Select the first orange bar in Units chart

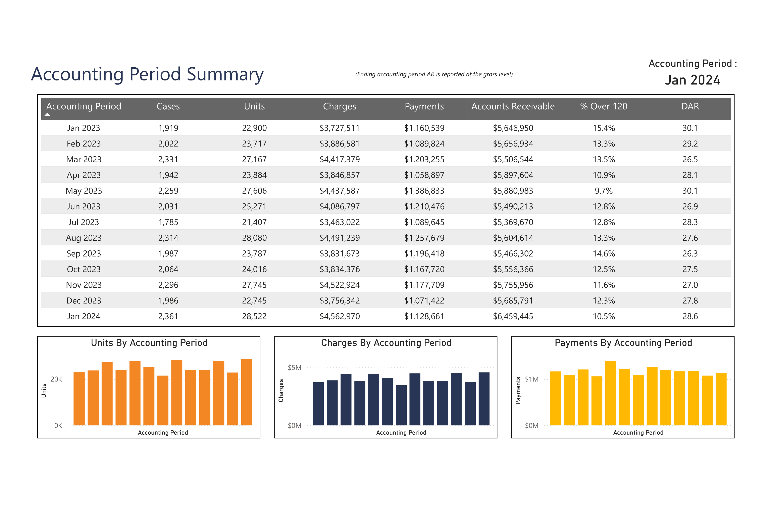[x=79, y=399]
